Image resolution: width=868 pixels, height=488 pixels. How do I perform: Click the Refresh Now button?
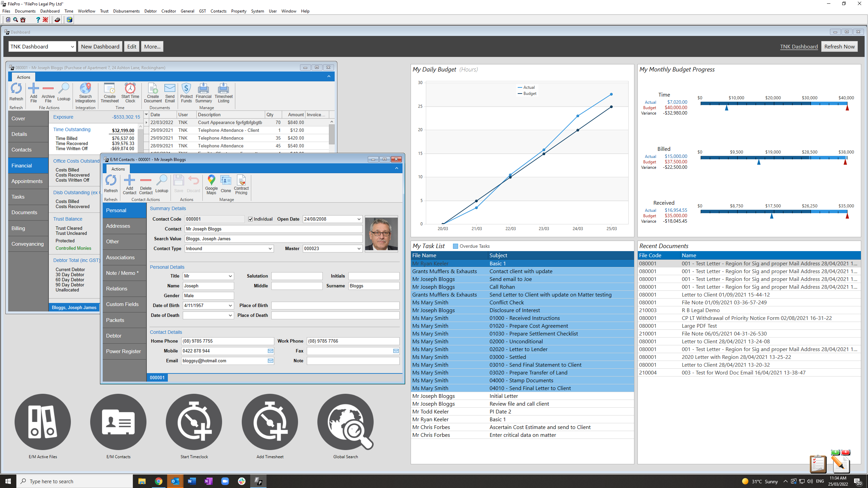pyautogui.click(x=840, y=46)
